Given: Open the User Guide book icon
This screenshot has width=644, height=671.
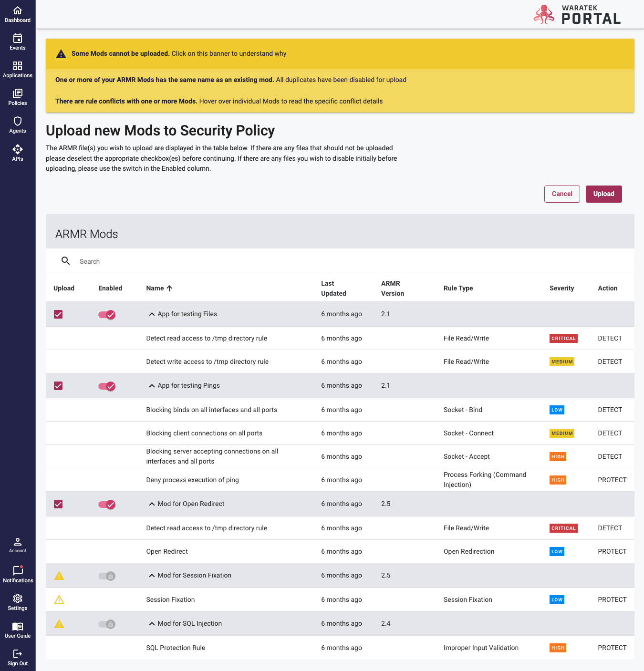Looking at the screenshot, I should pos(18,626).
